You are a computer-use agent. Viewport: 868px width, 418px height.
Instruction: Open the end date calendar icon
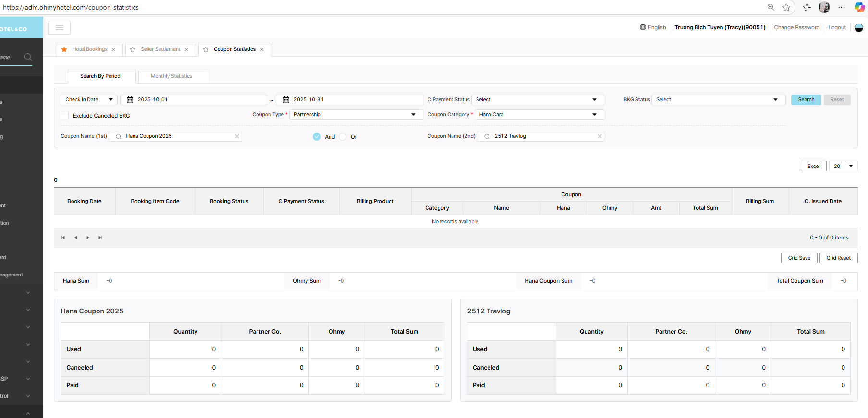point(286,100)
